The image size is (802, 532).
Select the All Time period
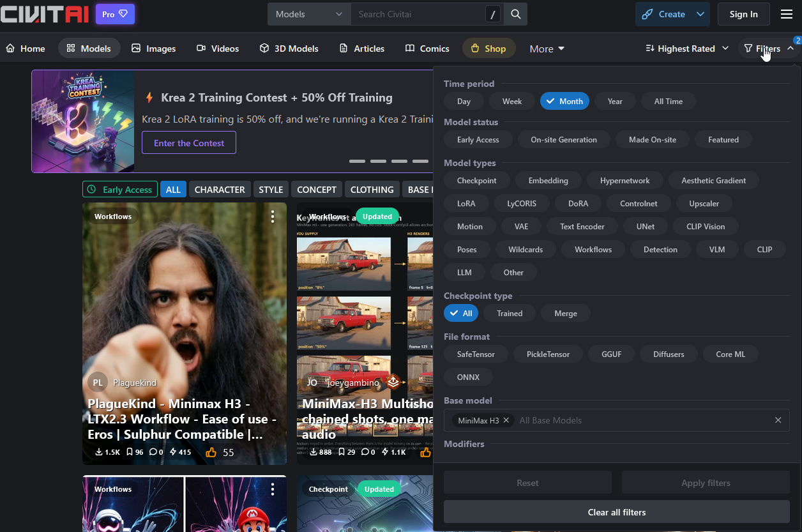(x=669, y=101)
